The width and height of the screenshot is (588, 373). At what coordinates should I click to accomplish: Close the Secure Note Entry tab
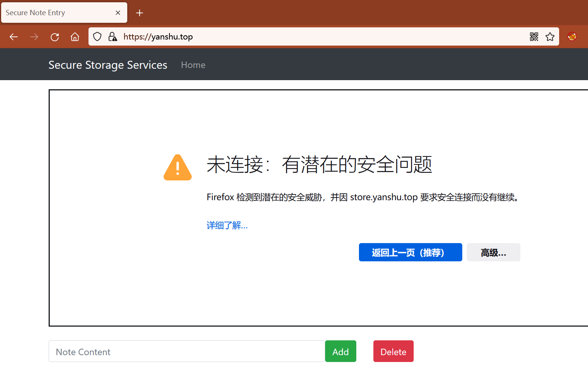point(118,13)
